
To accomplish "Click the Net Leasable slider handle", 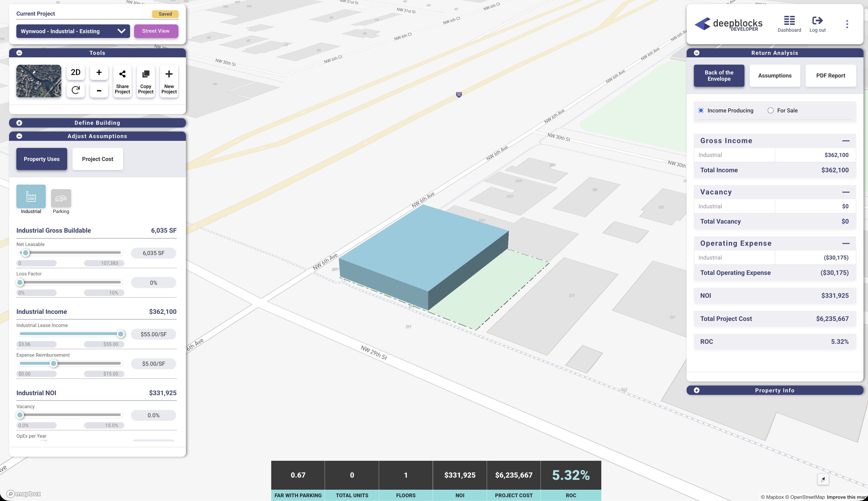I will click(x=25, y=253).
